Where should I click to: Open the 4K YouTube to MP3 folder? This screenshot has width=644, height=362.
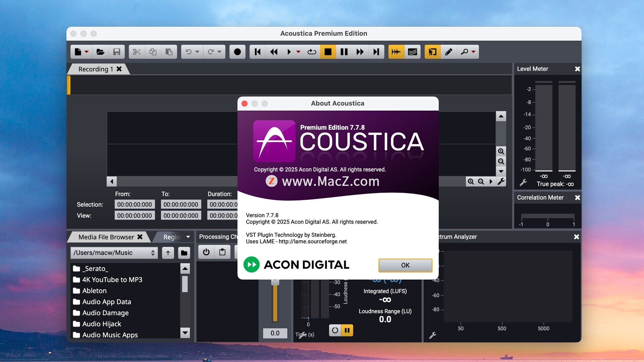108,280
